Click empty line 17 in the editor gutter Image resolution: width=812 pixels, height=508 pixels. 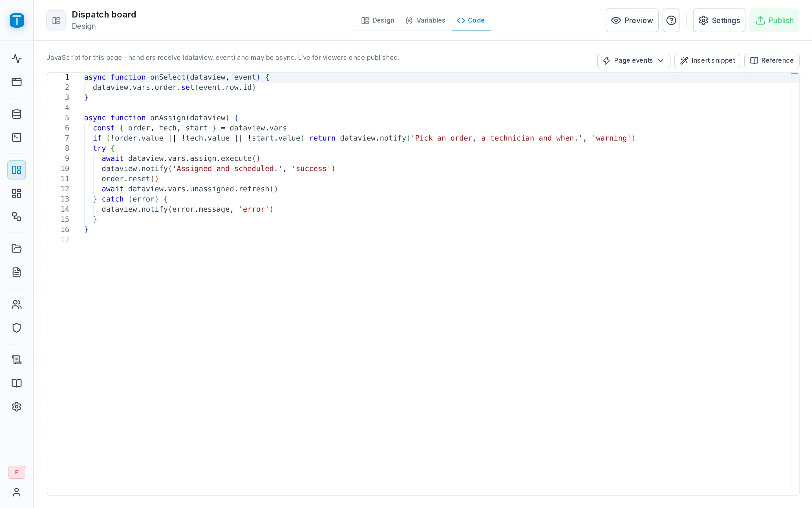click(x=65, y=240)
